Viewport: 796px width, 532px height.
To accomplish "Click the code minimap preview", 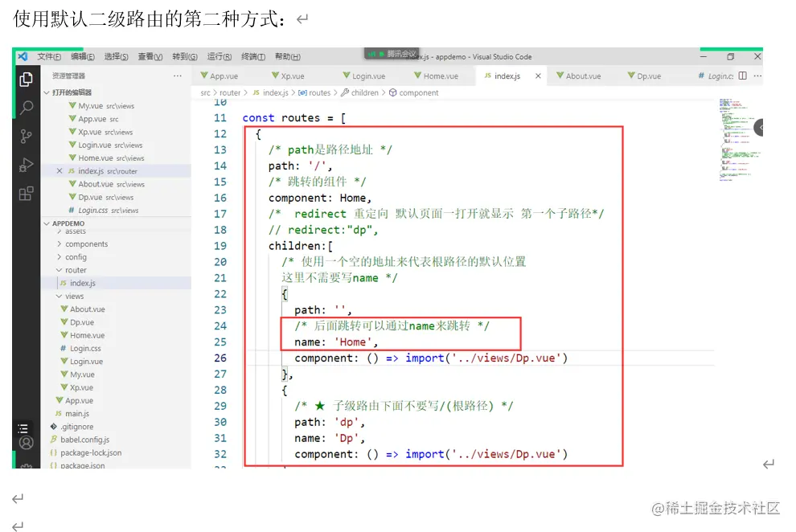I will pyautogui.click(x=739, y=140).
